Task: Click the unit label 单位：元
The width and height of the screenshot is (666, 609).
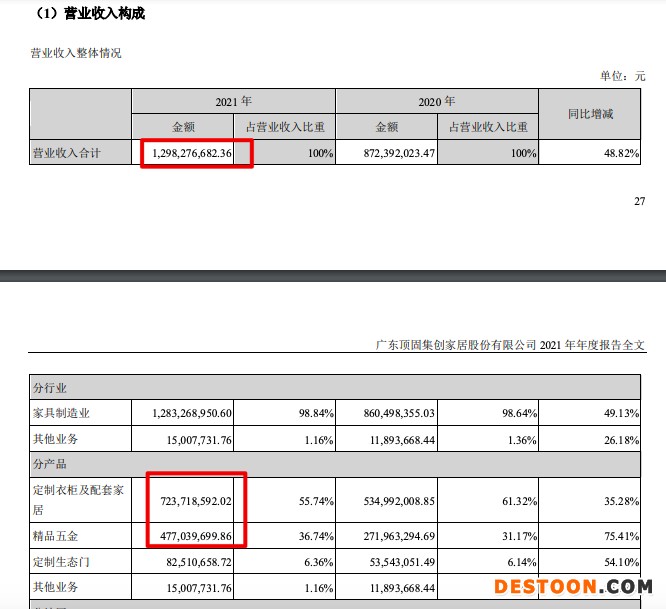Action: [622, 76]
